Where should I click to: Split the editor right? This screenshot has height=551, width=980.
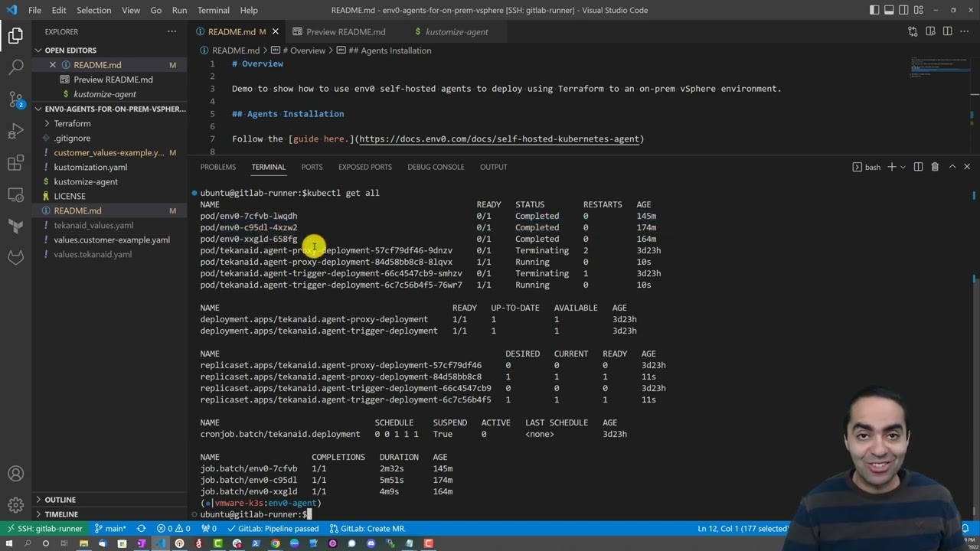[x=948, y=31]
